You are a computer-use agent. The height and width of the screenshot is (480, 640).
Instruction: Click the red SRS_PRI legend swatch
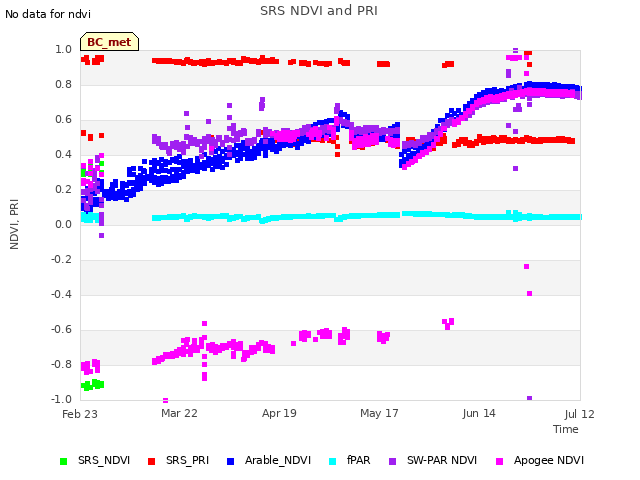[151, 461]
